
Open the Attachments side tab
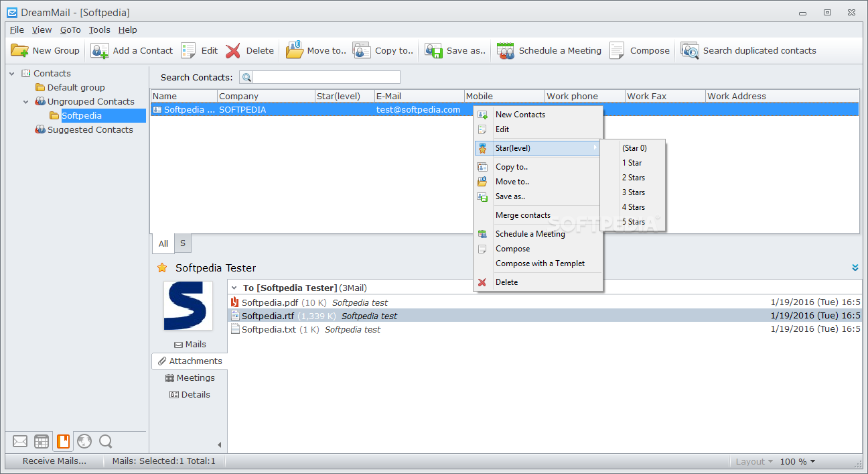pos(190,361)
